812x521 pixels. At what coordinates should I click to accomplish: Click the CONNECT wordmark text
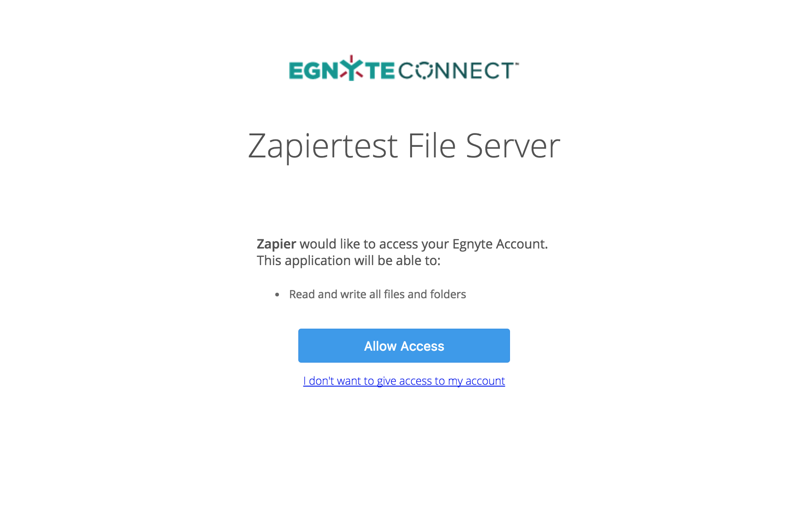[456, 71]
